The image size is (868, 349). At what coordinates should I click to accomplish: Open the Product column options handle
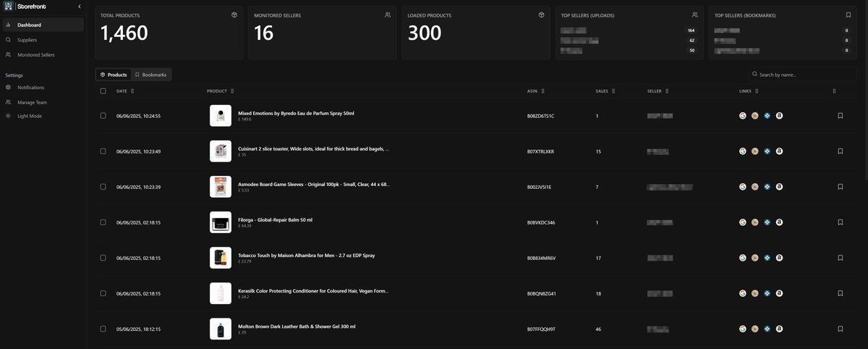click(x=232, y=91)
